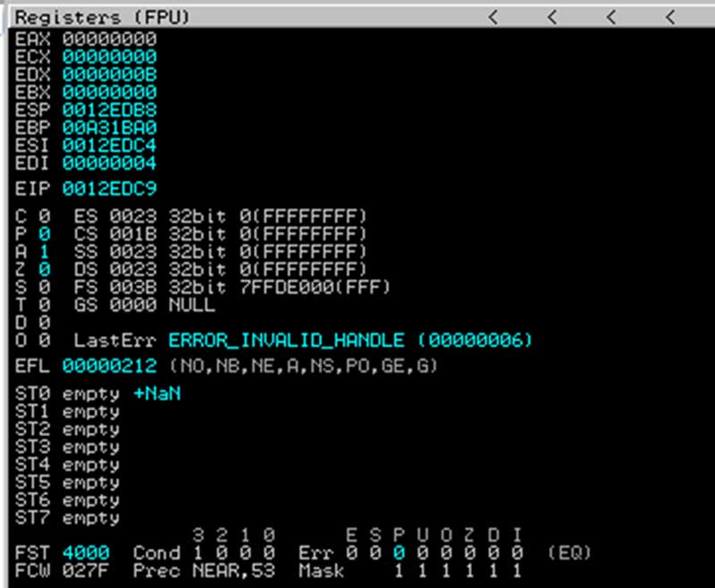Select the ESP value 0012EDB8
Viewport: 715px width, 588px height.
[109, 110]
